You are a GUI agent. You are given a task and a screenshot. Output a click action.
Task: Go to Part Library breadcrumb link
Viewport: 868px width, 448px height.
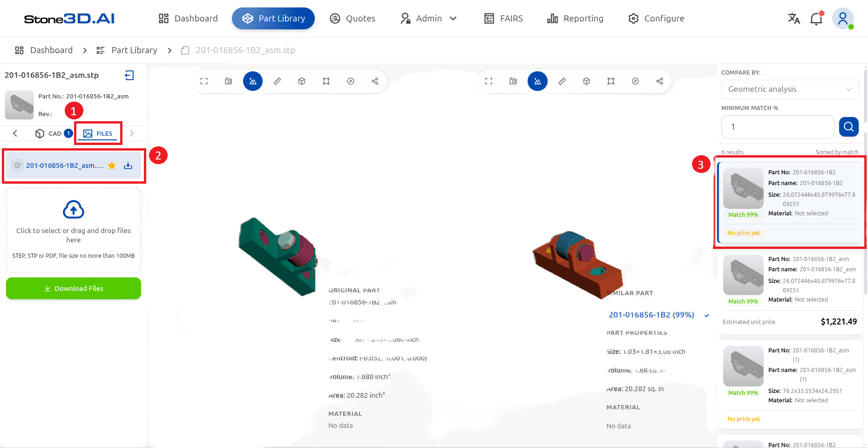pyautogui.click(x=127, y=50)
